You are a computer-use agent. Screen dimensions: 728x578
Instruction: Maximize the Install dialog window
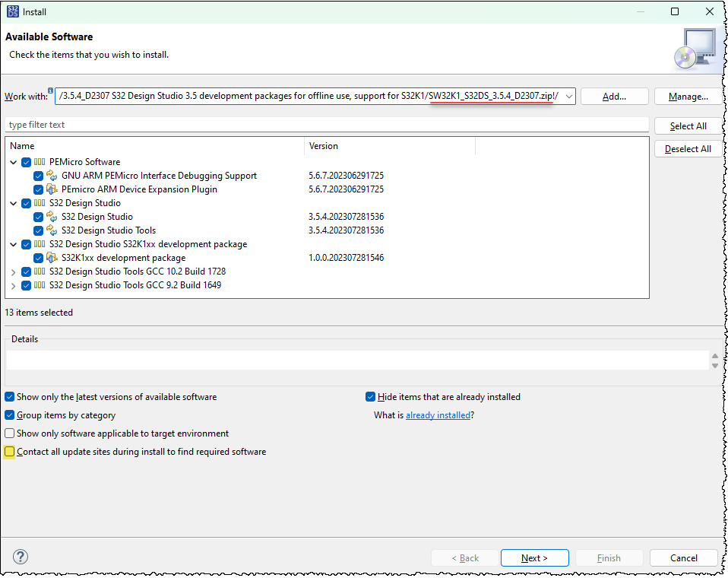point(675,11)
